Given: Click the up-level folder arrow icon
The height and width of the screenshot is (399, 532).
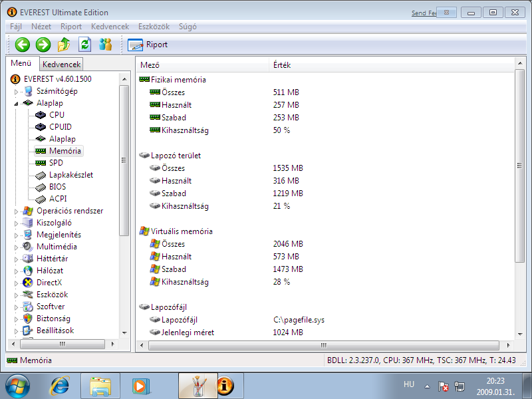Looking at the screenshot, I should [64, 45].
